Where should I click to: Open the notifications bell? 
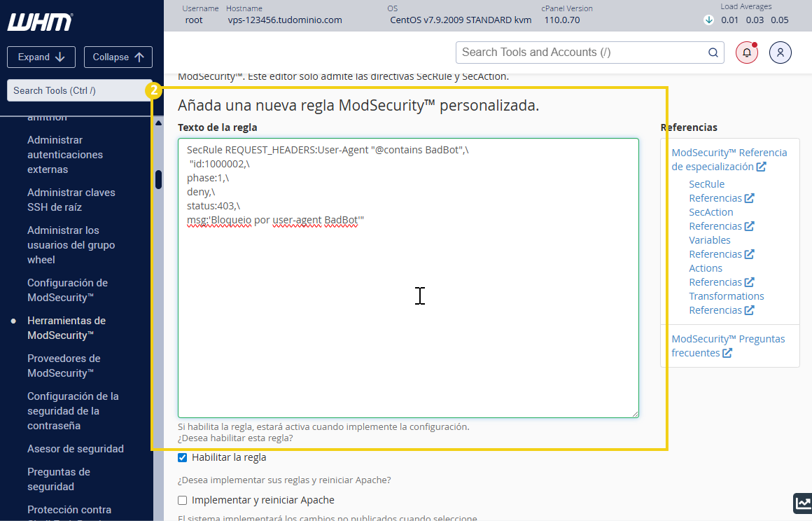tap(747, 53)
